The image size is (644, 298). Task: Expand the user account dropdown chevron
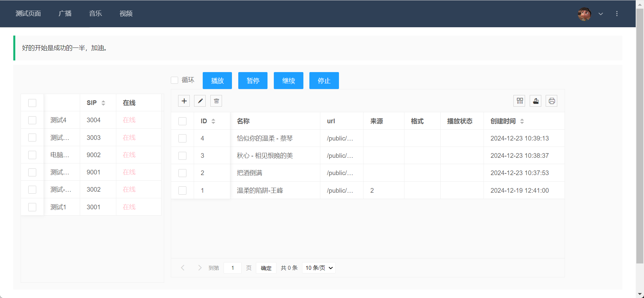click(601, 14)
